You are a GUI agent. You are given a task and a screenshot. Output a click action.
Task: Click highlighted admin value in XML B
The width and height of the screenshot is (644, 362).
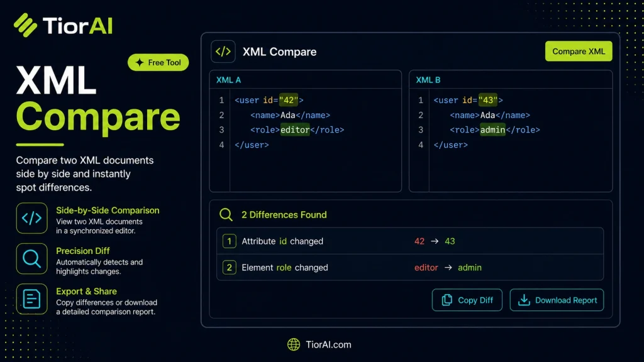493,130
